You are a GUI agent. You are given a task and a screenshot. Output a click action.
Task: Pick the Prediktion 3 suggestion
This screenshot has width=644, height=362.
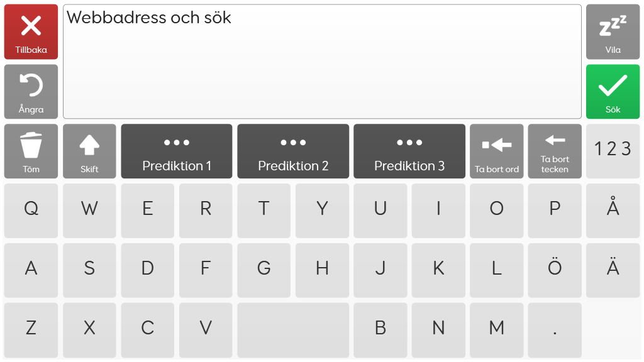(409, 151)
